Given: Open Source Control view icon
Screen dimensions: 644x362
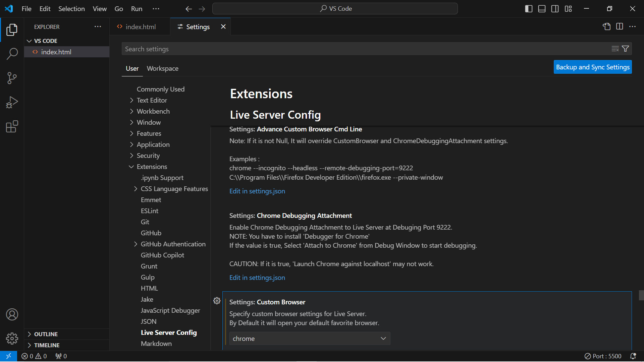Looking at the screenshot, I should tap(12, 78).
